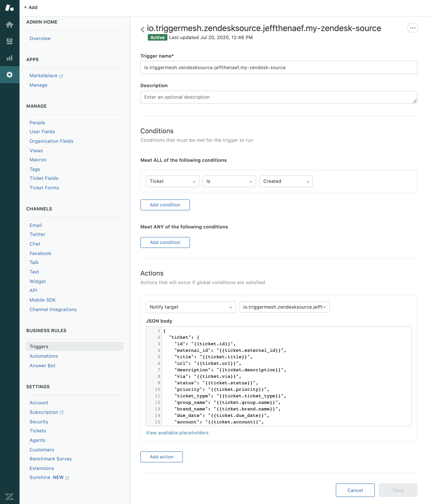Viewport: 432px width, 504px height.
Task: Open Tickets settings
Action: point(38,431)
